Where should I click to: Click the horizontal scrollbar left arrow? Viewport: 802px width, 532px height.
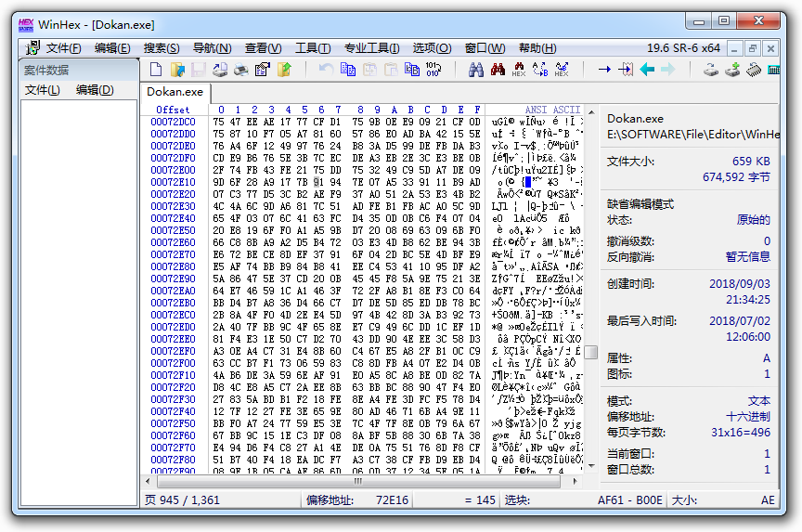point(149,481)
